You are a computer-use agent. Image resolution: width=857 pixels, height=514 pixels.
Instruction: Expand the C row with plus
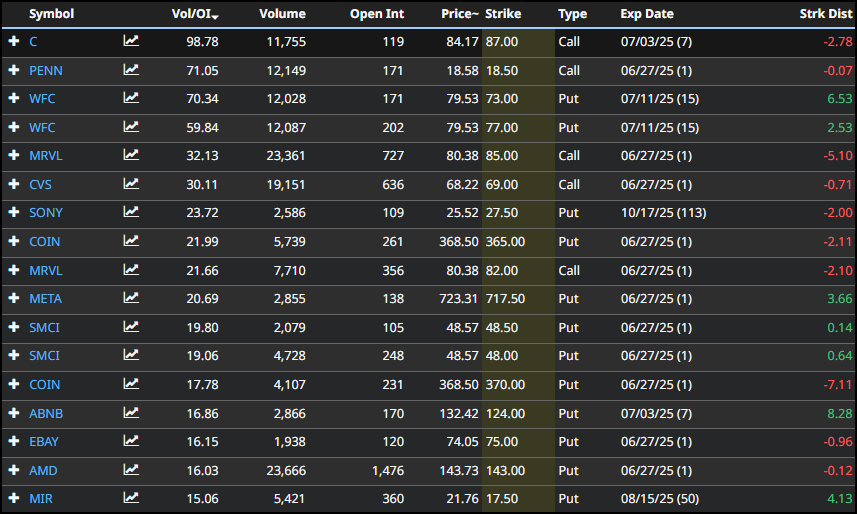(x=14, y=41)
